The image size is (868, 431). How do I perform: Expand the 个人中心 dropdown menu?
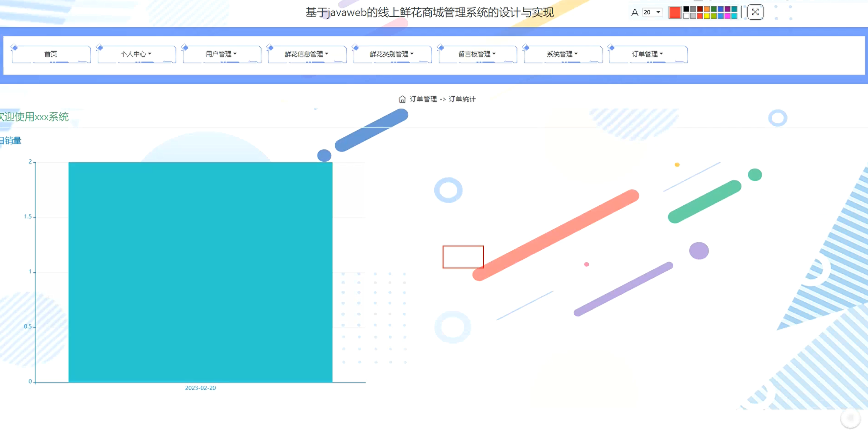[x=136, y=54]
